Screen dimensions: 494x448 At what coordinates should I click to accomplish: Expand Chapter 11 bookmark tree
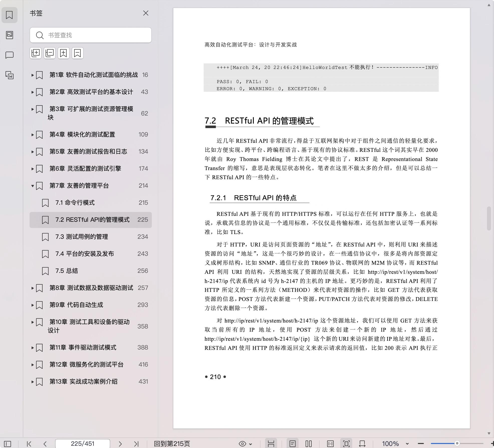[32, 348]
